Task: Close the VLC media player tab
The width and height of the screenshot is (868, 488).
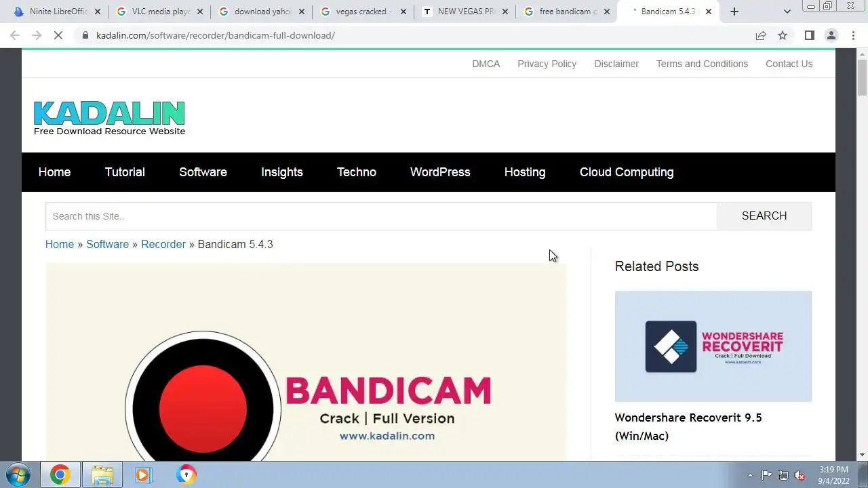Action: (199, 12)
